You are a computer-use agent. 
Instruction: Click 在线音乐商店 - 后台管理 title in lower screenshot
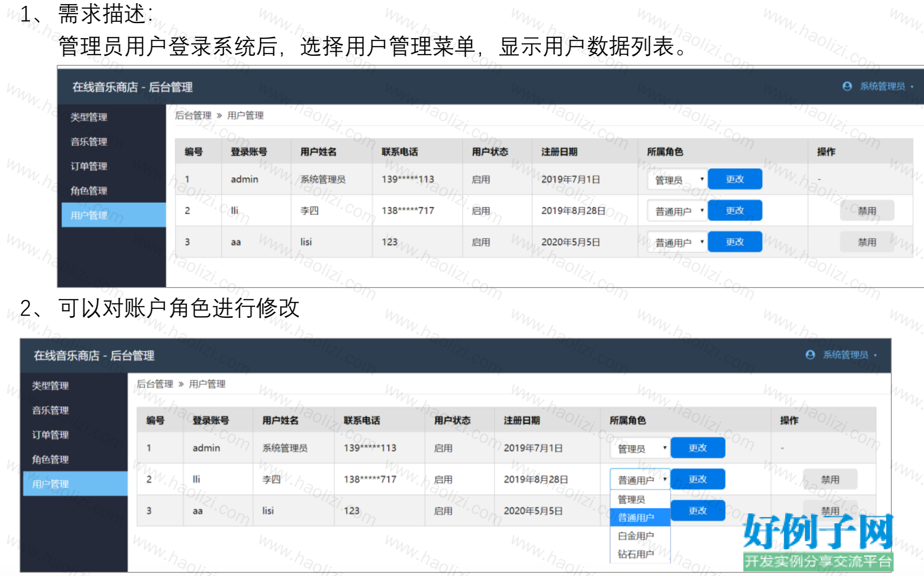[94, 355]
